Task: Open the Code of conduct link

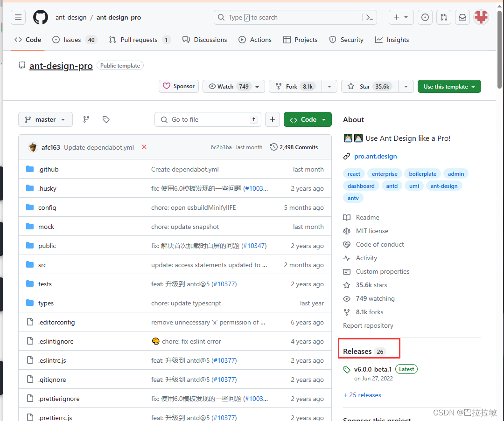Action: pos(379,244)
